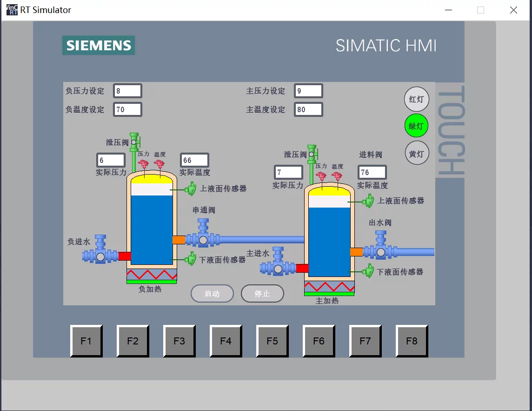Select the 主压力设定 input field

pos(308,91)
